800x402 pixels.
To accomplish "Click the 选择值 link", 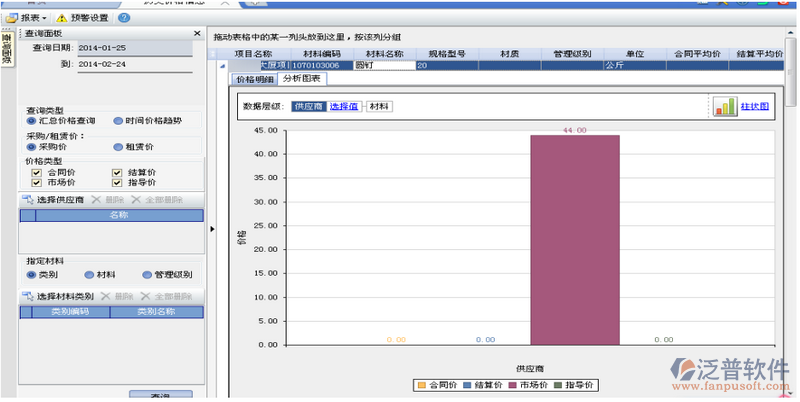I will tap(344, 106).
